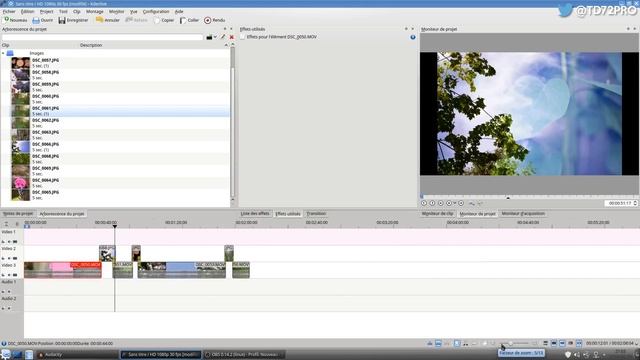This screenshot has height=360, width=640.
Task: Open the Configuration menu
Action: tap(156, 12)
